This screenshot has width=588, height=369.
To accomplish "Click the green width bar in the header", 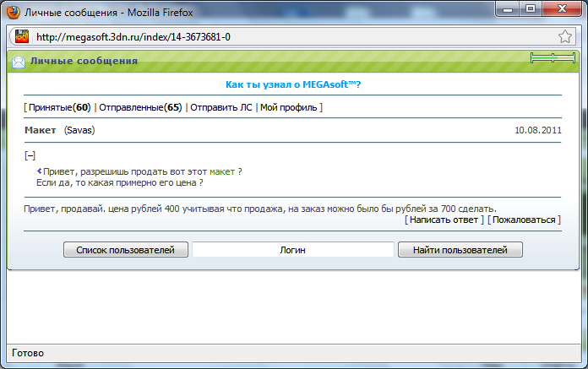I will (553, 58).
